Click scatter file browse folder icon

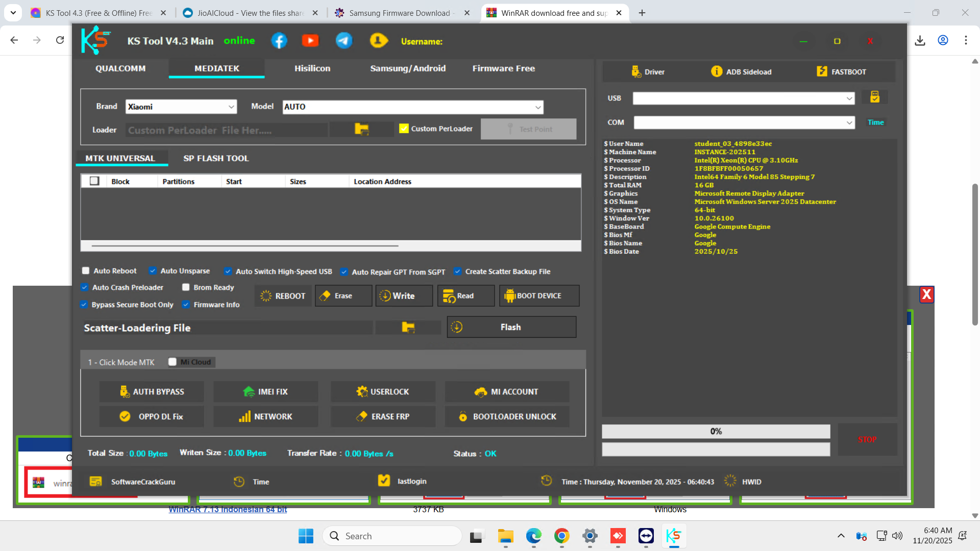pyautogui.click(x=408, y=328)
